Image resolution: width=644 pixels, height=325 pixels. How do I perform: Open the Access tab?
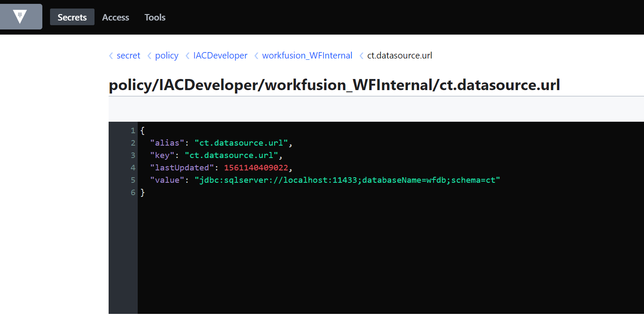coord(115,17)
